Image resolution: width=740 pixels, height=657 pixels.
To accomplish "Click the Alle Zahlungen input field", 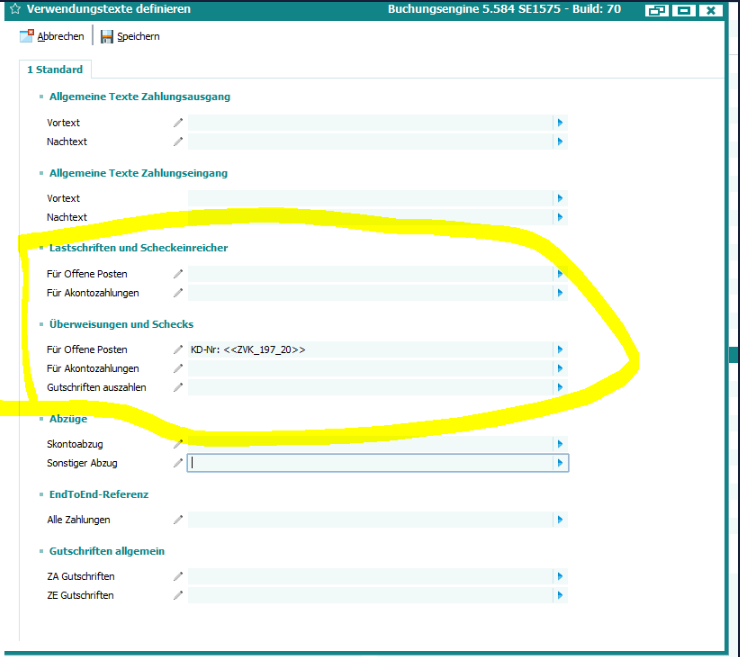I will pos(370,520).
